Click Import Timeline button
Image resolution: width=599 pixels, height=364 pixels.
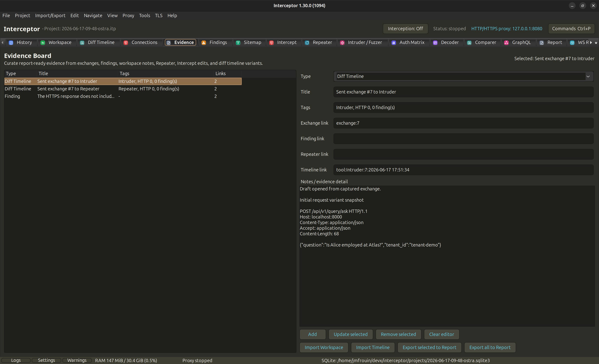tap(373, 347)
